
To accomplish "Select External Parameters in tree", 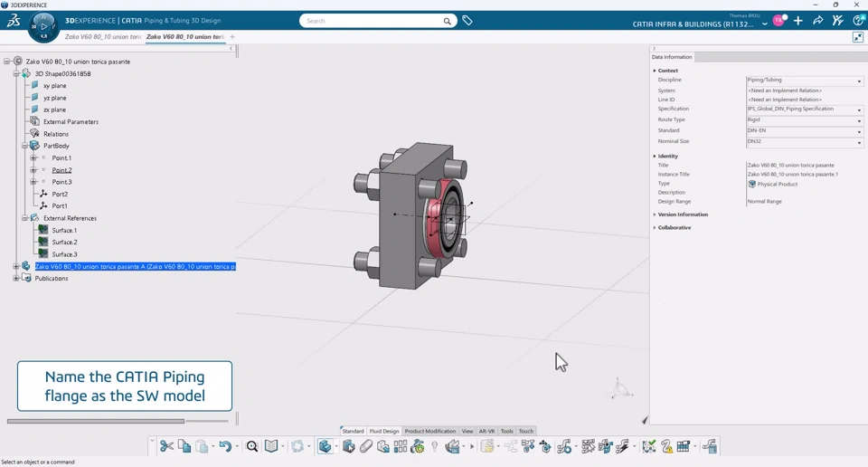I will pyautogui.click(x=71, y=122).
